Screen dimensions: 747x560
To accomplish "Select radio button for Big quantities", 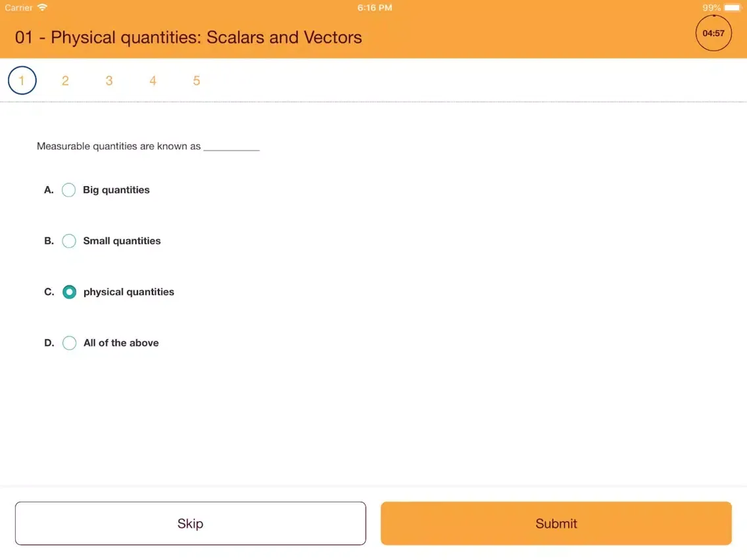I will coord(68,190).
